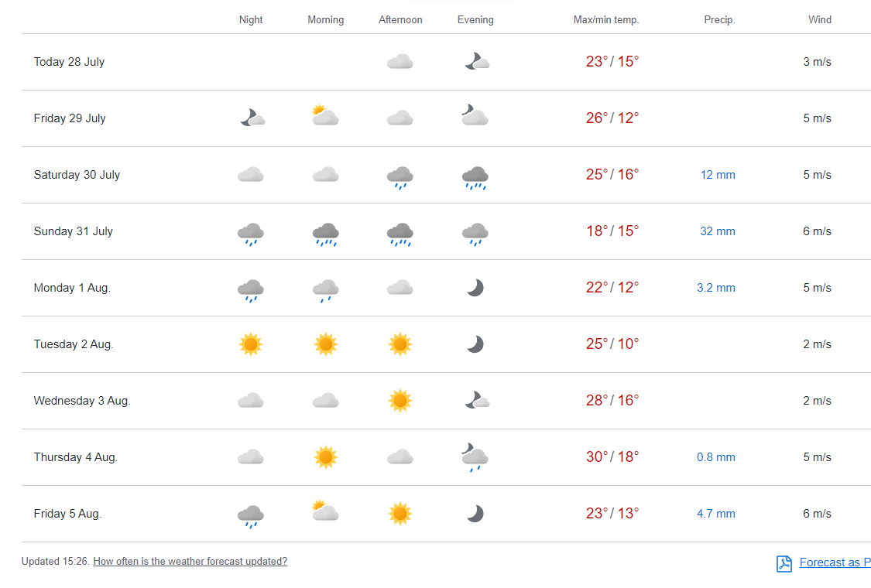Screen dimensions: 871x588
Task: Expand the Sunday 31 July forecast row
Action: (x=74, y=231)
